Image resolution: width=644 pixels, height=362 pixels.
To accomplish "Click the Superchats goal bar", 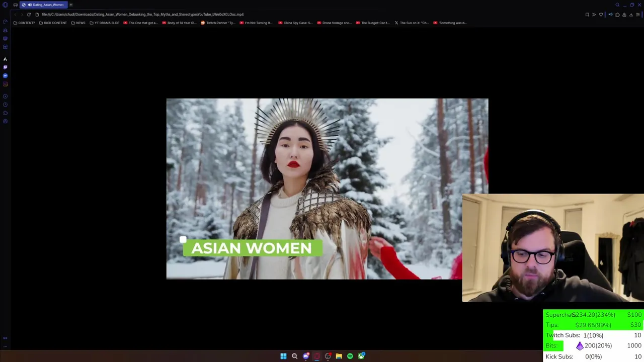I will [594, 315].
